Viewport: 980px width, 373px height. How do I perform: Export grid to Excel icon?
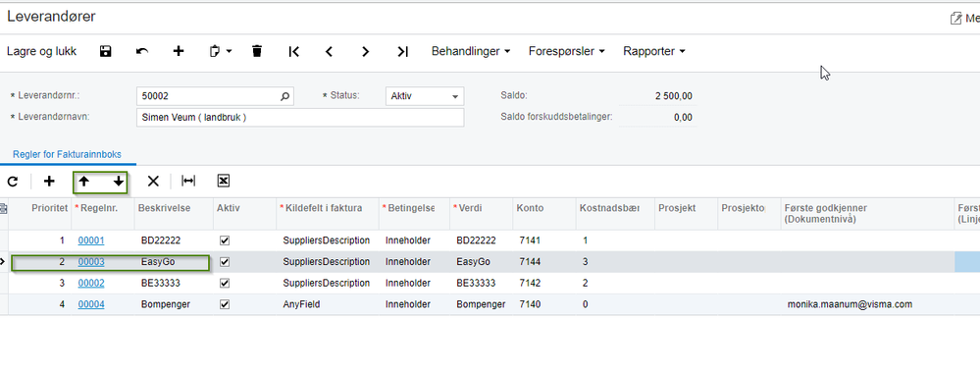pyautogui.click(x=224, y=182)
